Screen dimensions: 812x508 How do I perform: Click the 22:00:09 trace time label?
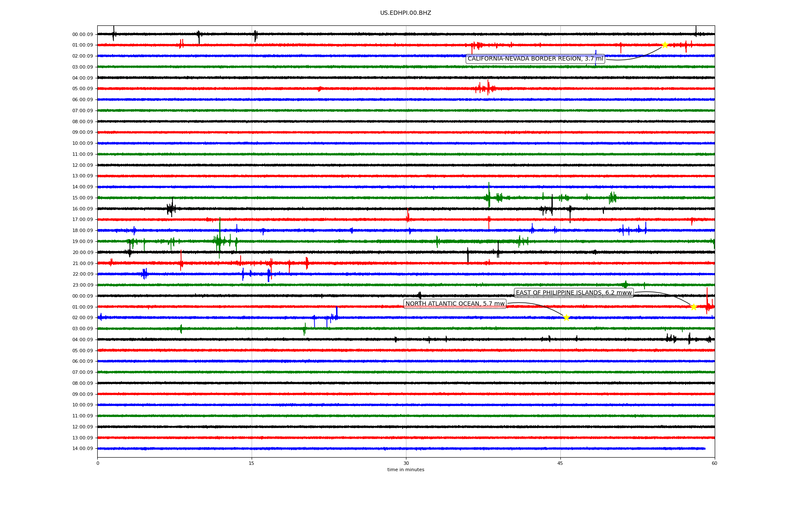(x=82, y=274)
